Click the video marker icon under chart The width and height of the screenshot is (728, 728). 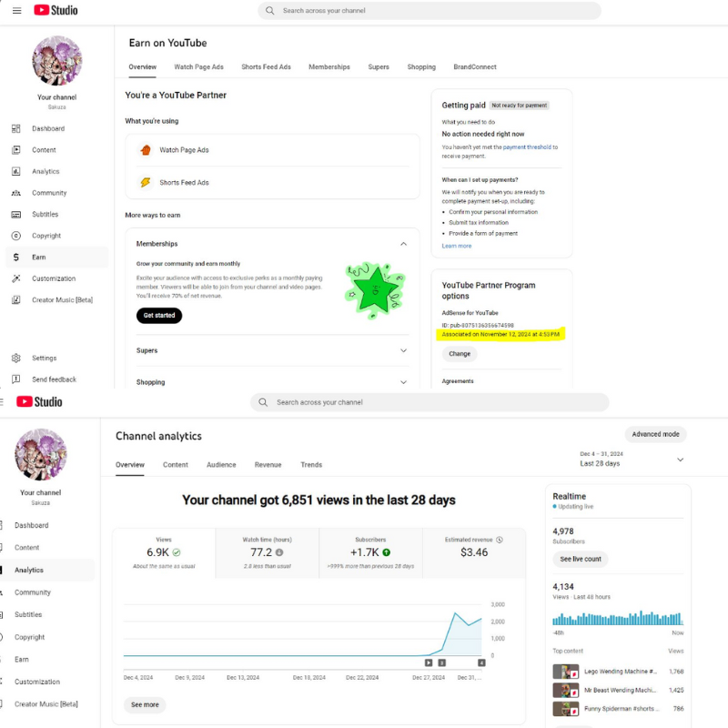(x=429, y=663)
